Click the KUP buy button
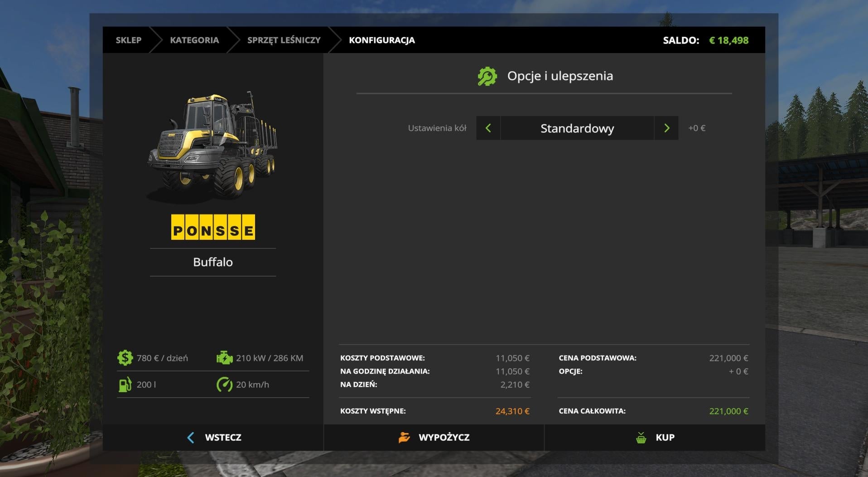 (x=655, y=438)
